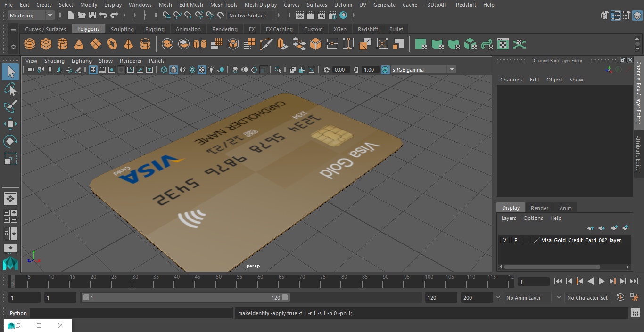Toggle use all lights bulb icon
Screen dimensions: 644x332
pyautogui.click(x=211, y=70)
